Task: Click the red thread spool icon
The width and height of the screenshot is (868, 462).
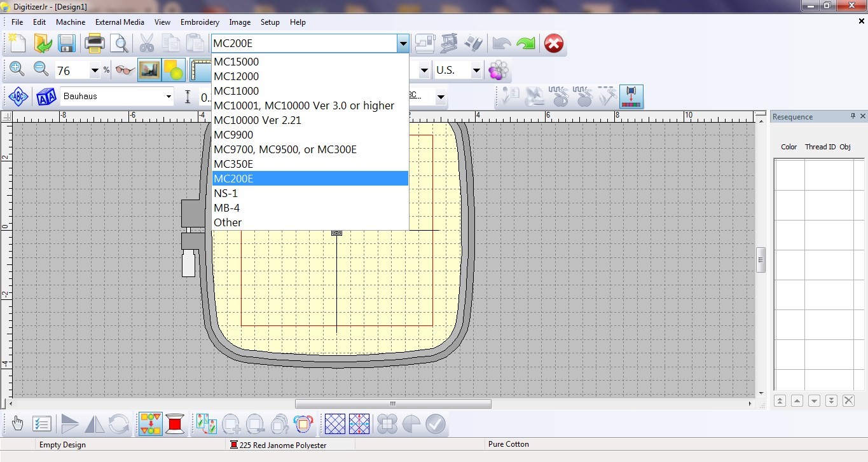Action: click(x=175, y=425)
